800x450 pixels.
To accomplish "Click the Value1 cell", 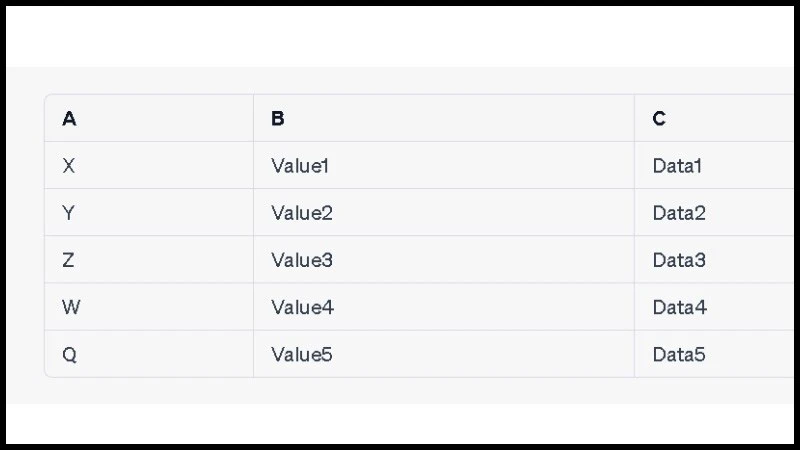I will [300, 166].
